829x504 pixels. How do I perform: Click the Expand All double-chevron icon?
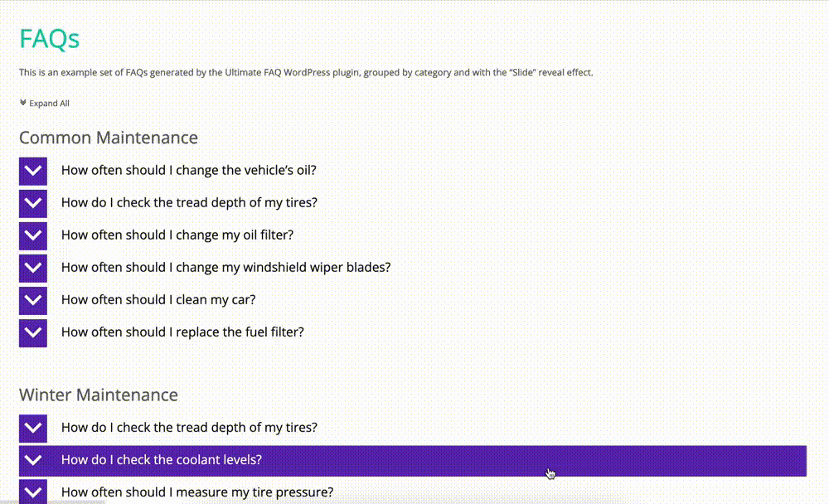pos(22,103)
